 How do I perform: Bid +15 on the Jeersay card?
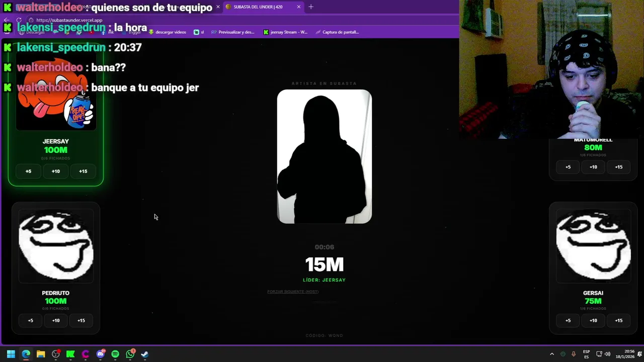click(83, 171)
